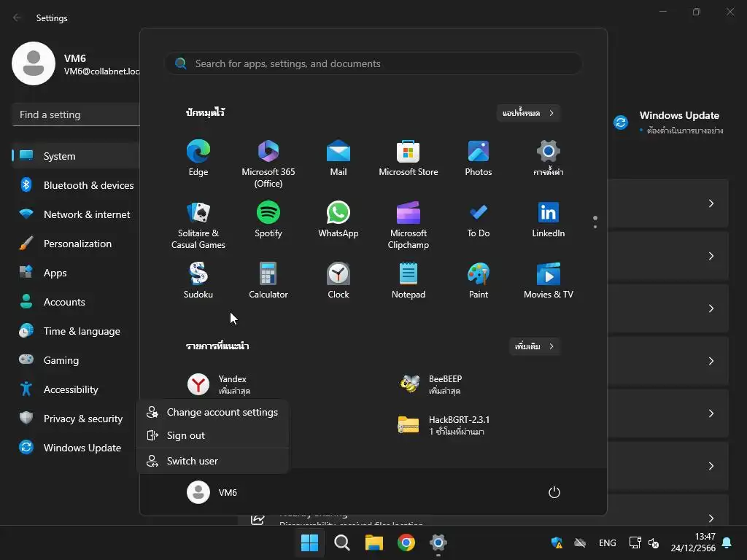Open the To Do app
Screen dimensions: 747x560
pos(479,219)
